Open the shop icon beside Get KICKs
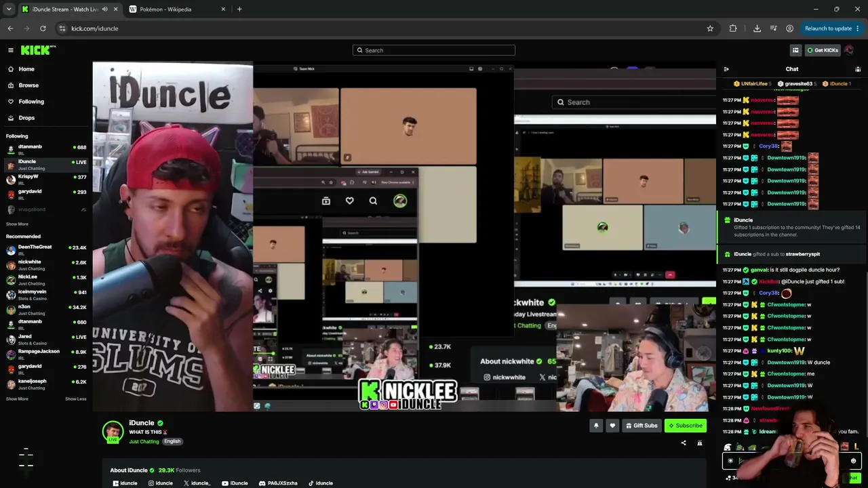This screenshot has width=868, height=488. point(795,50)
